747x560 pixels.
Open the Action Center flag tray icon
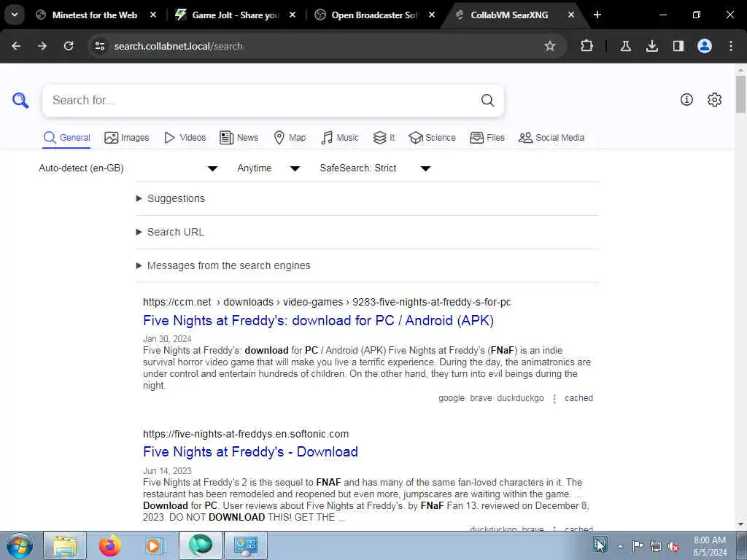[638, 545]
